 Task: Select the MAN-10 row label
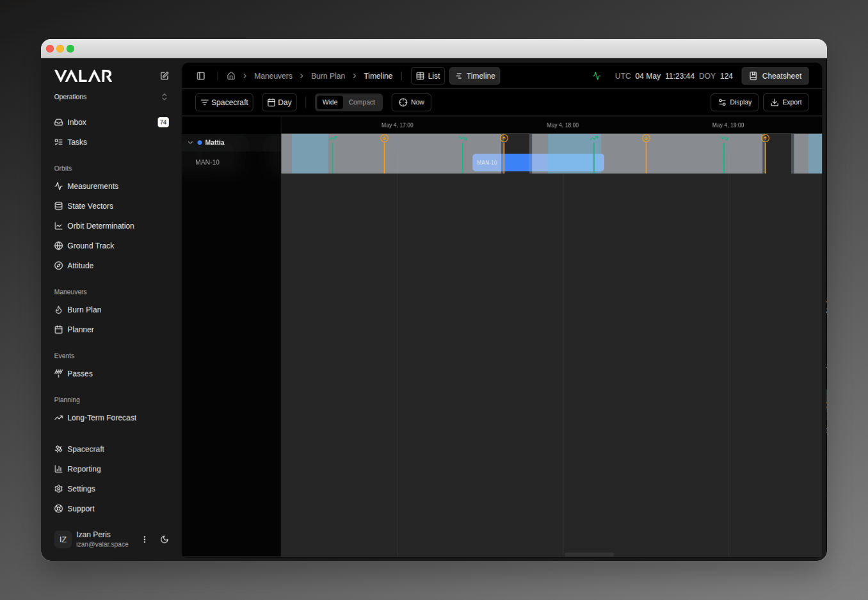tap(207, 163)
